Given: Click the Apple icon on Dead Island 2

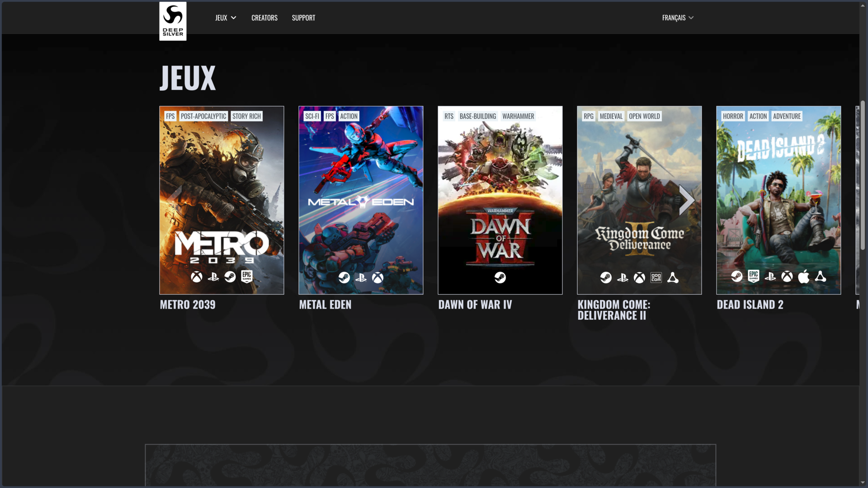Looking at the screenshot, I should pyautogui.click(x=804, y=276).
